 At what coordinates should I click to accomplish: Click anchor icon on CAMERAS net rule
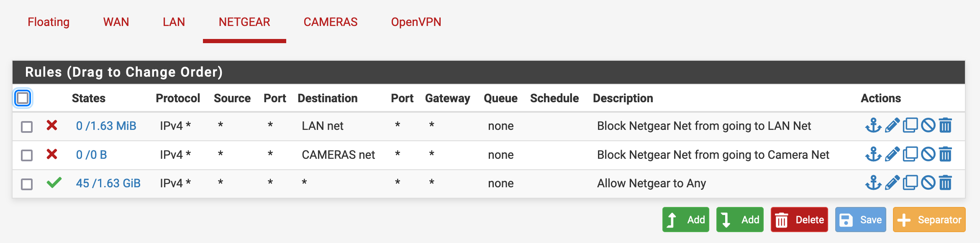point(873,155)
